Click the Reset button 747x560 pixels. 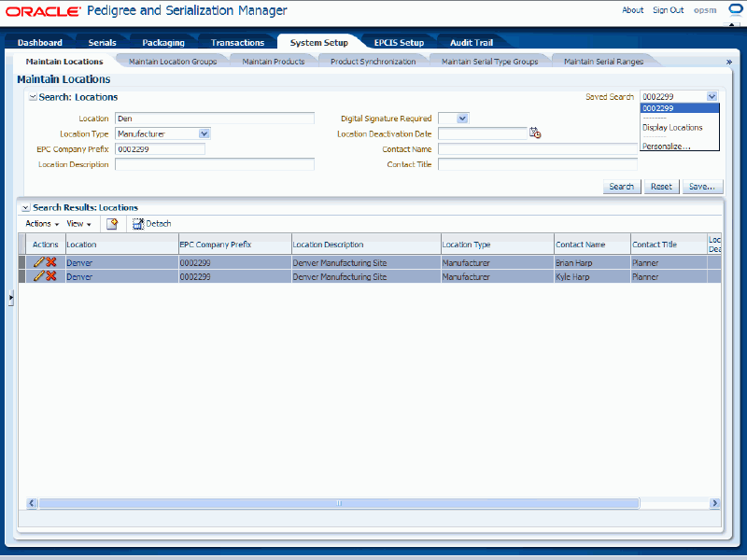click(x=661, y=187)
